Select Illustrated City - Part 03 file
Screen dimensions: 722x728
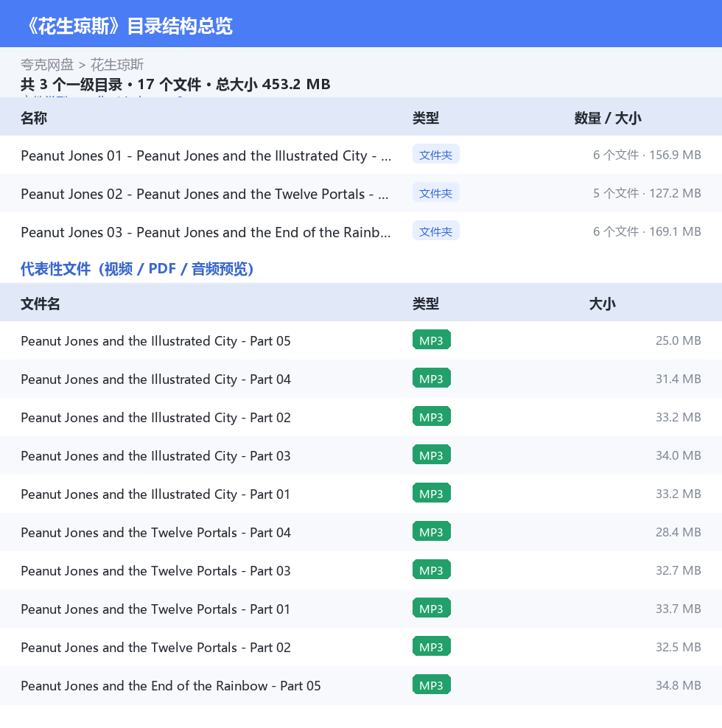click(361, 455)
